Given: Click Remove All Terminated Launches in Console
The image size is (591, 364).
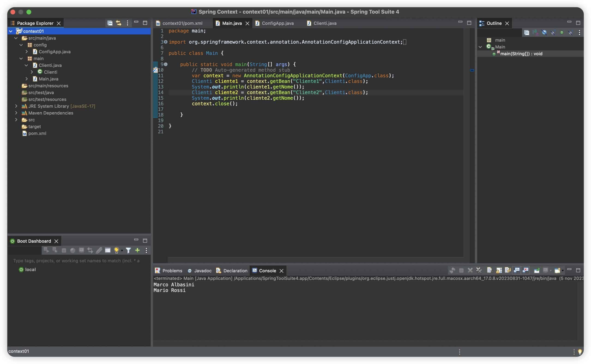Looking at the screenshot, I should (x=479, y=270).
